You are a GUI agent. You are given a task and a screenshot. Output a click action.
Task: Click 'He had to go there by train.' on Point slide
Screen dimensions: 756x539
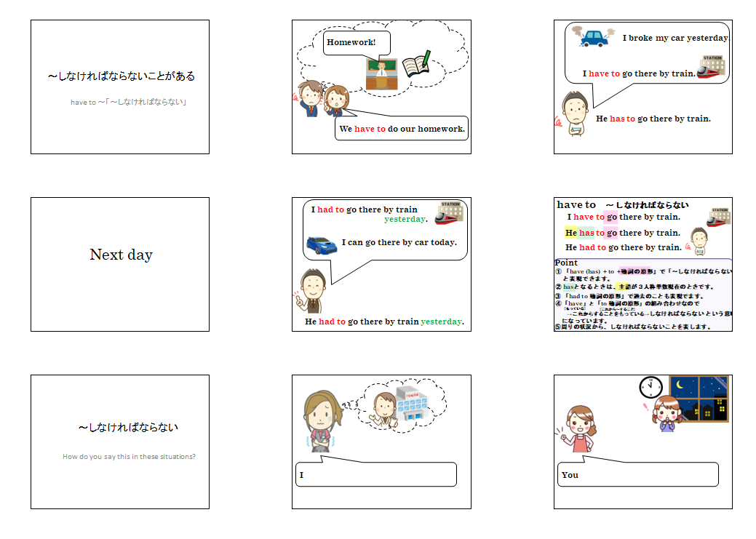[624, 247]
